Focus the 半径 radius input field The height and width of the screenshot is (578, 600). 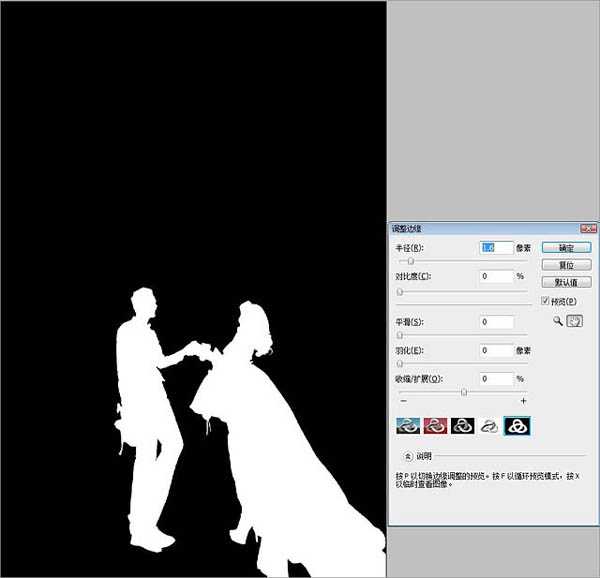497,247
